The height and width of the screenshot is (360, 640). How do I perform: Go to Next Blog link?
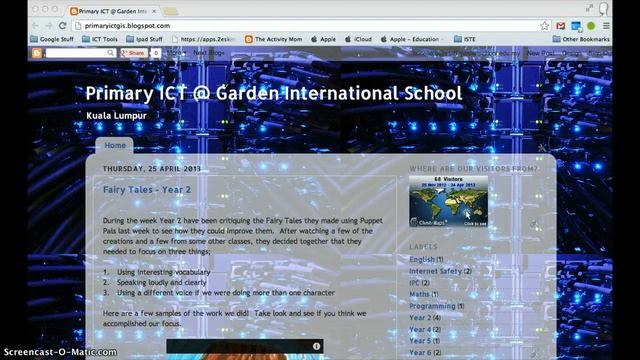(209, 53)
